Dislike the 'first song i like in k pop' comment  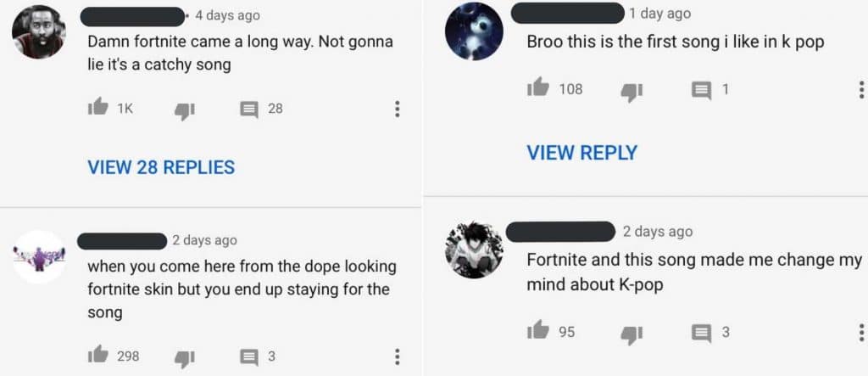[x=632, y=92]
